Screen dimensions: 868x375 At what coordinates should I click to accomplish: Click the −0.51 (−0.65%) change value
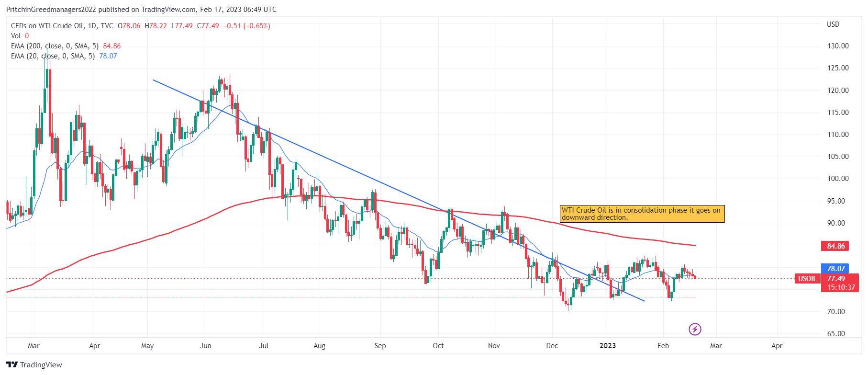[x=248, y=26]
